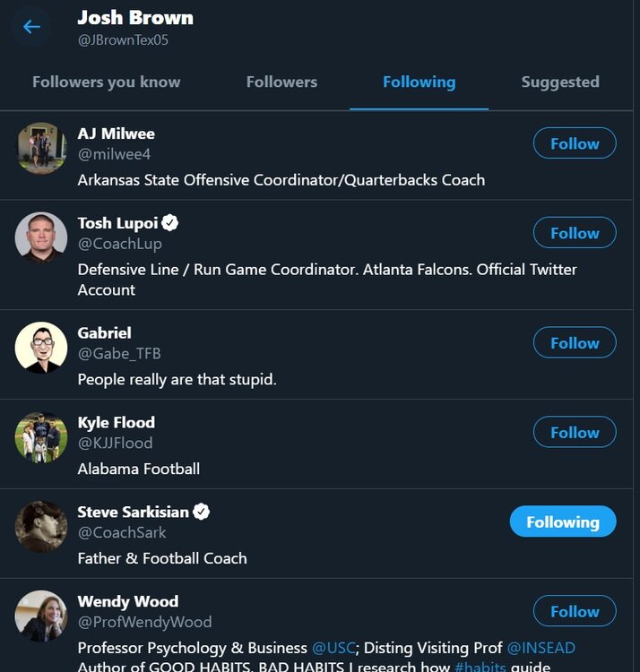
Task: Open Kyle Flood's profile photo
Action: (x=41, y=437)
